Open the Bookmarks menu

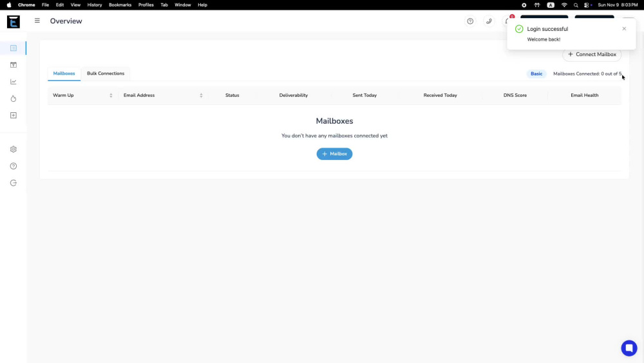point(120,5)
